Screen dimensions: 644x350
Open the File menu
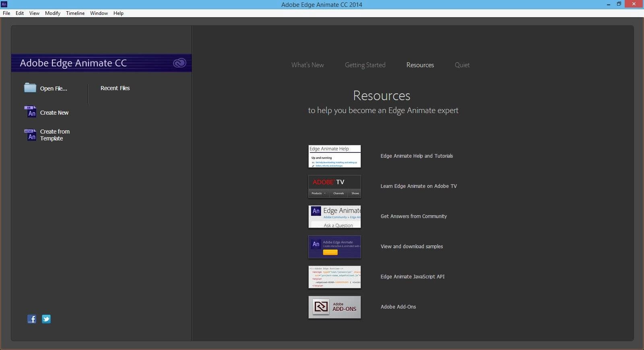[x=6, y=13]
